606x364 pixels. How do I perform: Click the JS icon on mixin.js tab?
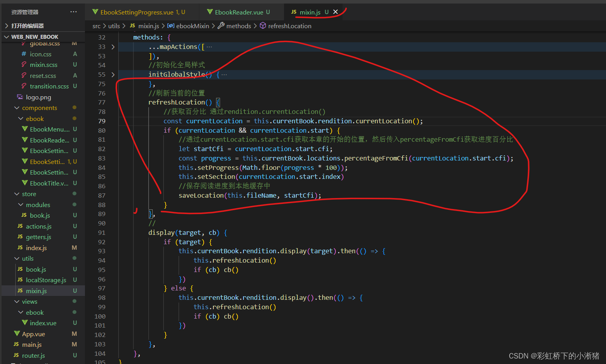pos(294,12)
